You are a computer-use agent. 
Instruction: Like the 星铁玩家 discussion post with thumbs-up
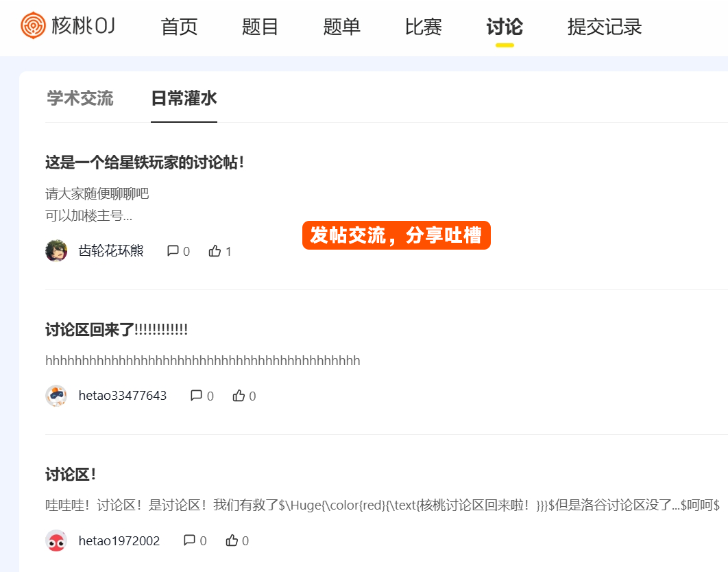tap(215, 251)
